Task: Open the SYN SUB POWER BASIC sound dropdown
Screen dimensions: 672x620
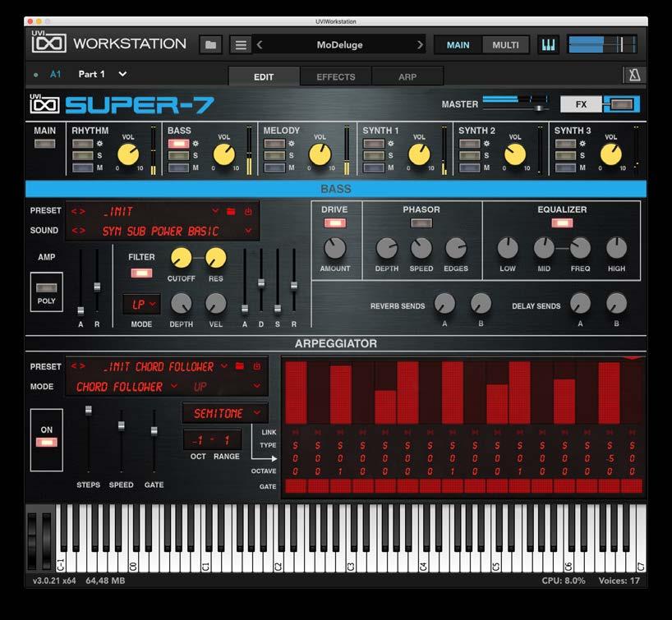Action: [x=248, y=231]
